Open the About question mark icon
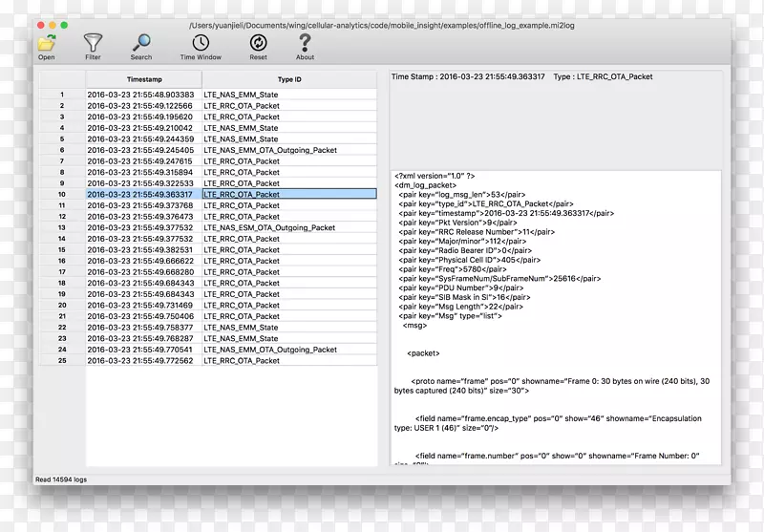The image size is (764, 532). 305,43
